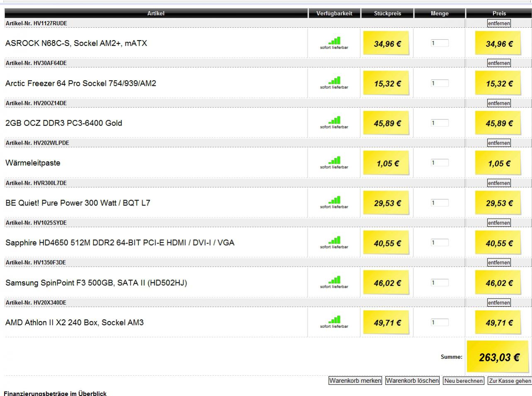Focus quantity field for Wärmeleitpaste
532x396 pixels.
click(440, 163)
